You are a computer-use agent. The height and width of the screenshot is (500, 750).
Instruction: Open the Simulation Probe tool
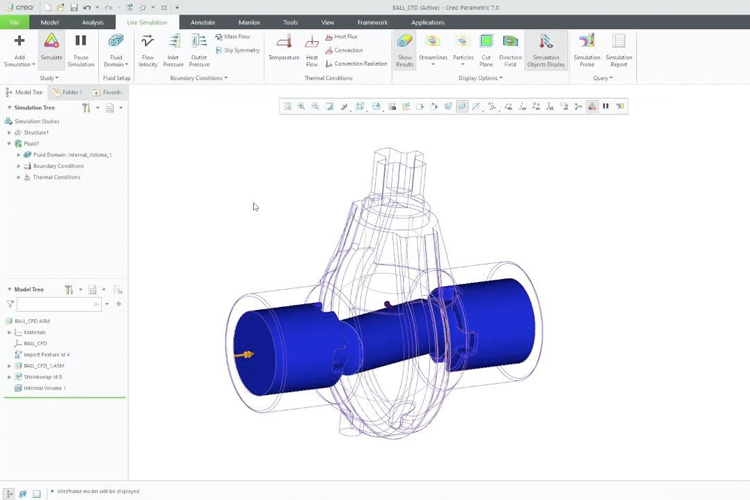point(587,47)
